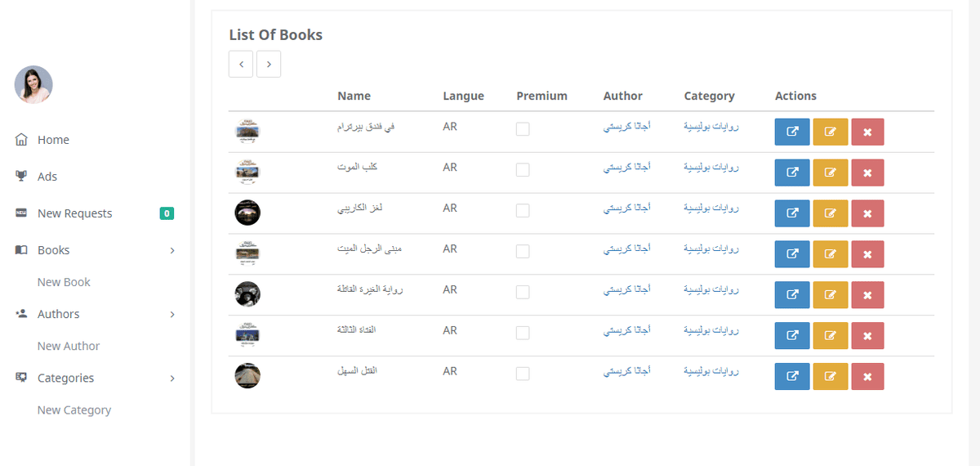Go to the previous page of books

pos(241,64)
